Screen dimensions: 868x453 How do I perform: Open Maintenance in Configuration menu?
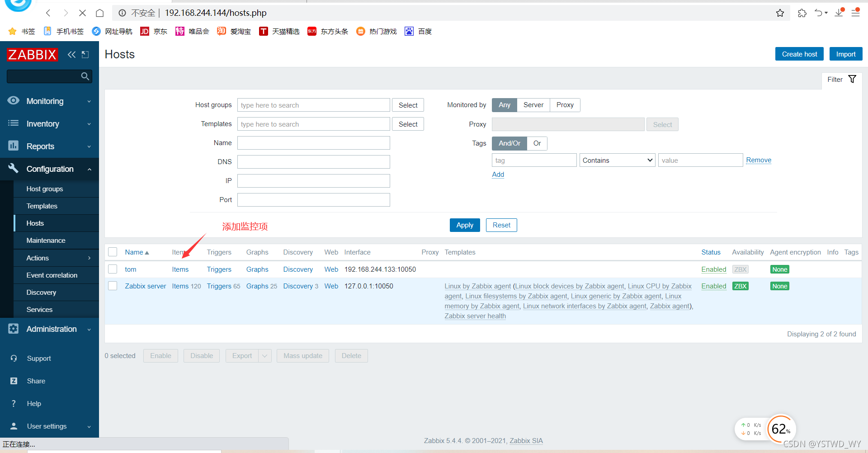click(x=46, y=241)
